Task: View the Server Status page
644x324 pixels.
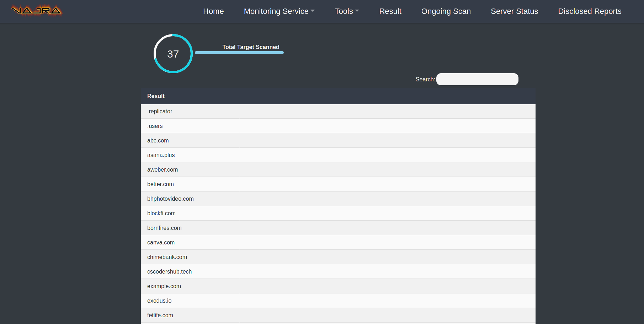Action: point(514,11)
